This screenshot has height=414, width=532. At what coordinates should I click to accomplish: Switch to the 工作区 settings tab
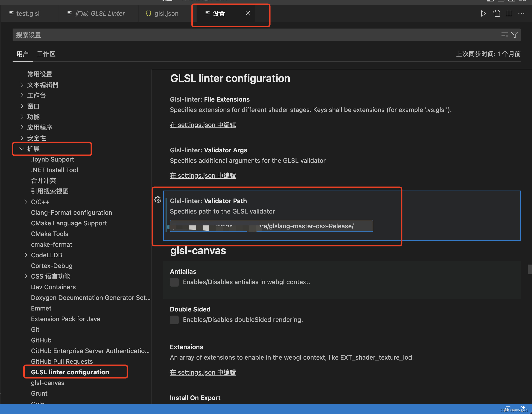click(46, 54)
